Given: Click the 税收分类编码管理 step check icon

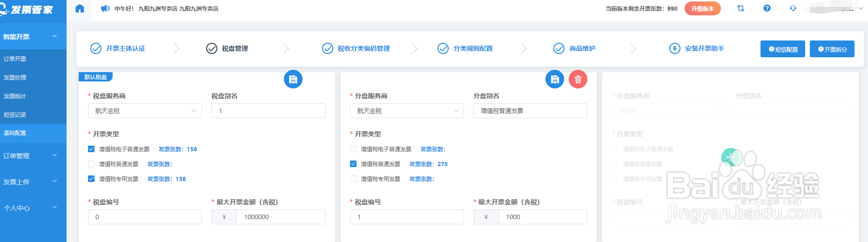Looking at the screenshot, I should pos(328,48).
